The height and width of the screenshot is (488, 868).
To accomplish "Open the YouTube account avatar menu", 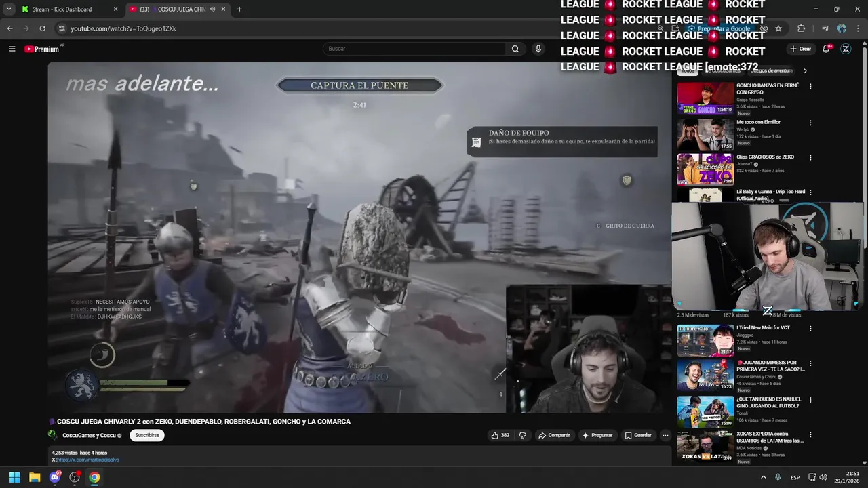I will coord(846,49).
